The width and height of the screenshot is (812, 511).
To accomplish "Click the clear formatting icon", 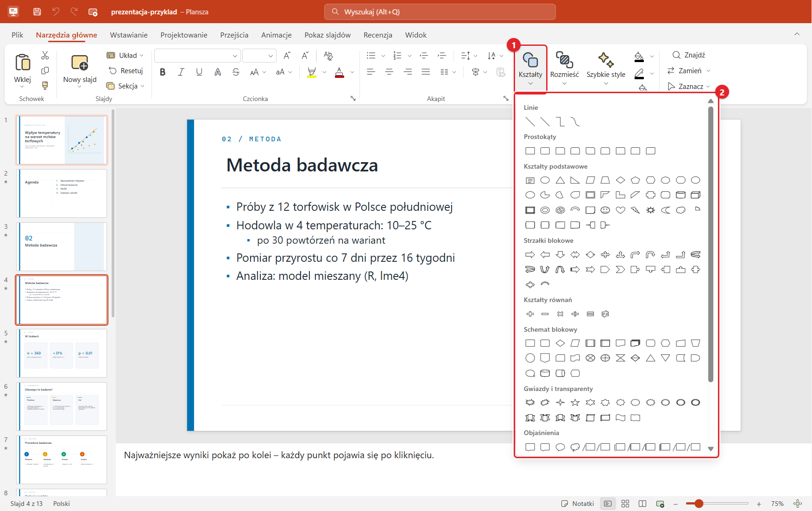I will pos(328,56).
